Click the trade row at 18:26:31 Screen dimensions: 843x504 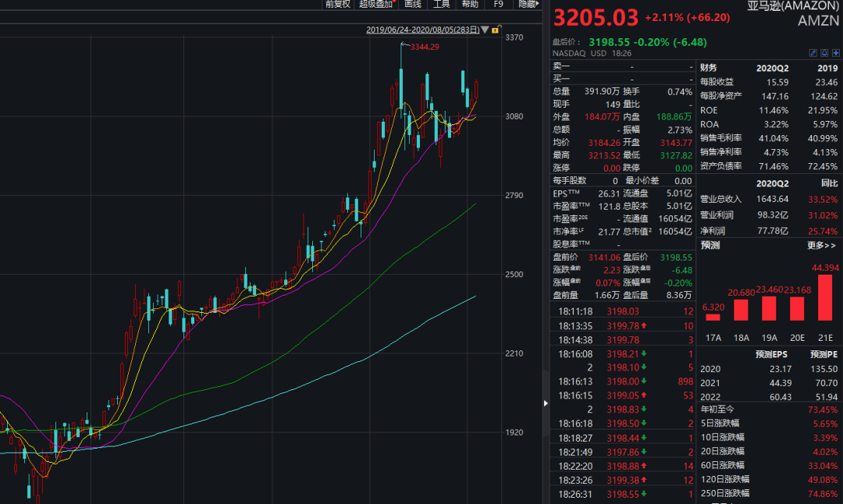pos(623,495)
